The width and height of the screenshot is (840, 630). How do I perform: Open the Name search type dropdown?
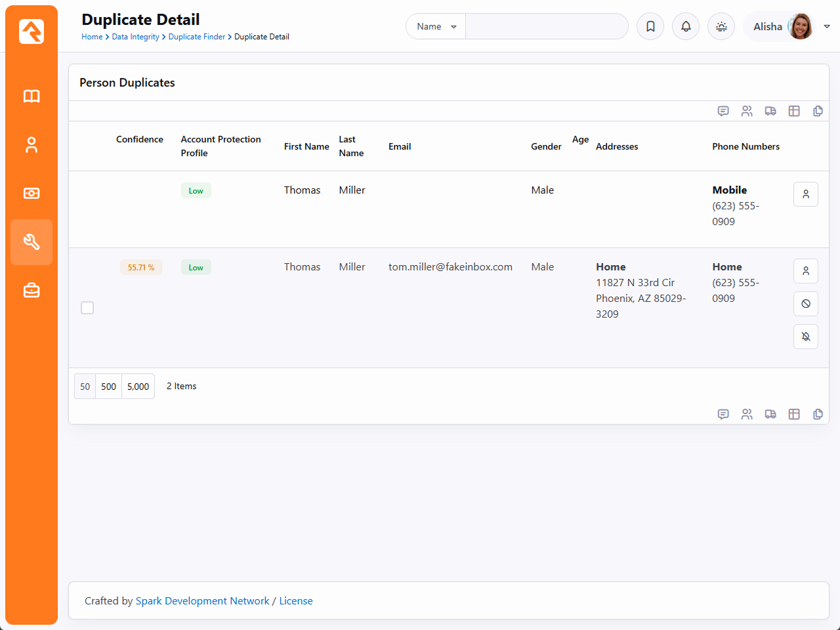pos(436,26)
